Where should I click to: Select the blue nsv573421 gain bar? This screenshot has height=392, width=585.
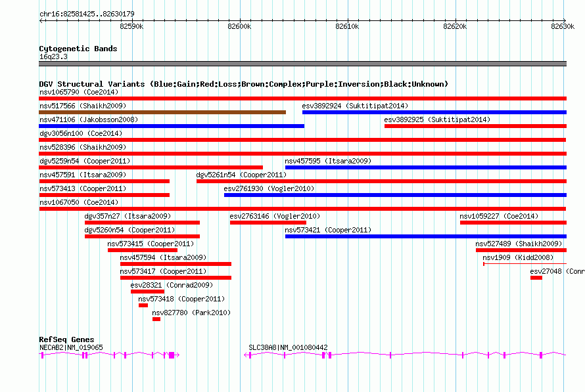click(x=426, y=236)
